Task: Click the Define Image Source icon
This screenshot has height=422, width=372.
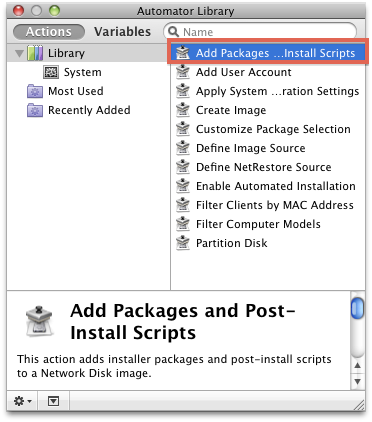Action: pyautogui.click(x=183, y=148)
